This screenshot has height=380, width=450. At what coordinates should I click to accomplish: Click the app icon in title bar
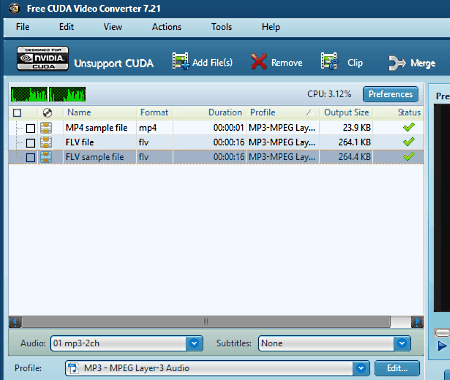point(14,8)
